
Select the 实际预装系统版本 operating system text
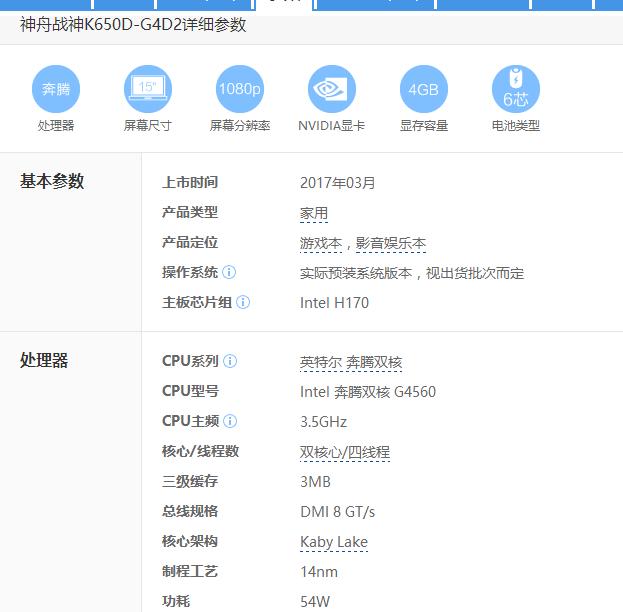pos(412,273)
